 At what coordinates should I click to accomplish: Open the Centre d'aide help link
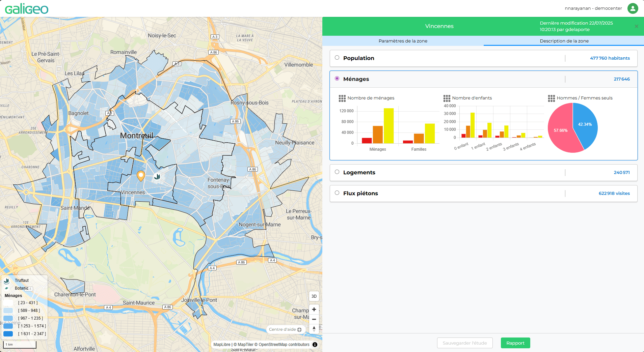[285, 329]
